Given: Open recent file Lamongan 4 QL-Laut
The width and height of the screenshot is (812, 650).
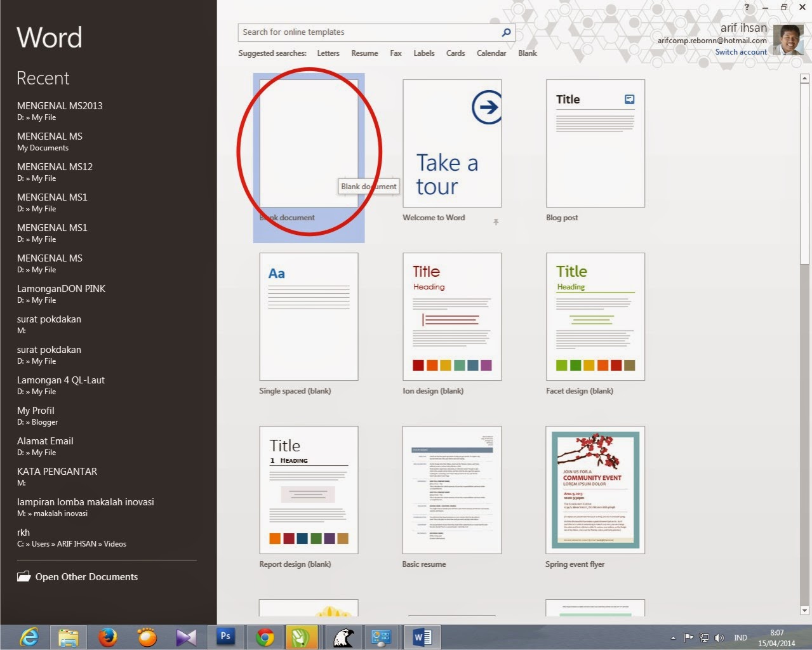Looking at the screenshot, I should [61, 385].
